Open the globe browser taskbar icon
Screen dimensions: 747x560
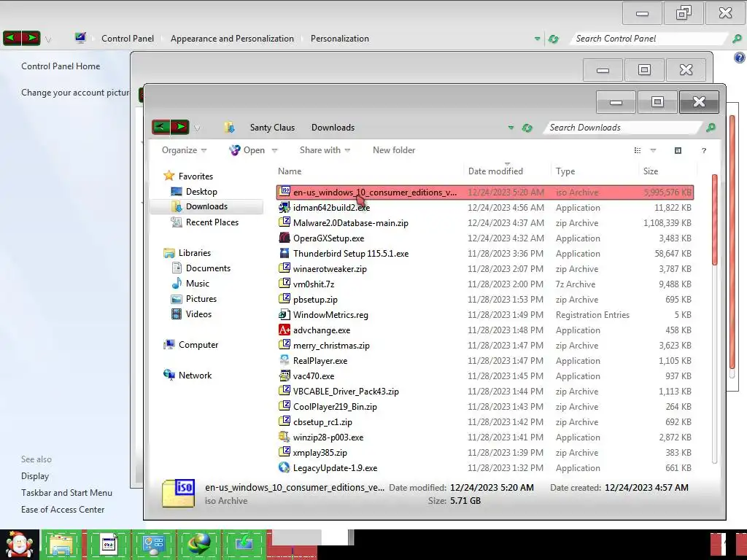click(x=198, y=544)
